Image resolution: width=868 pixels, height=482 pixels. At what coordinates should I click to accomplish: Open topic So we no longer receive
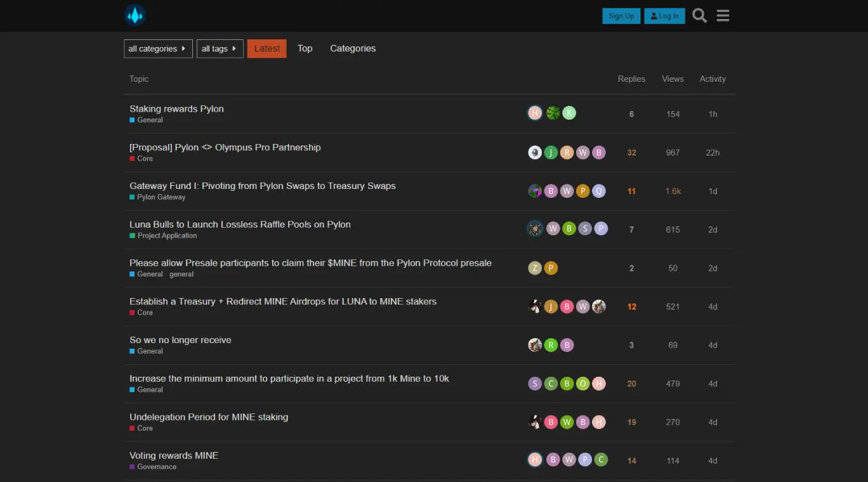(x=180, y=340)
